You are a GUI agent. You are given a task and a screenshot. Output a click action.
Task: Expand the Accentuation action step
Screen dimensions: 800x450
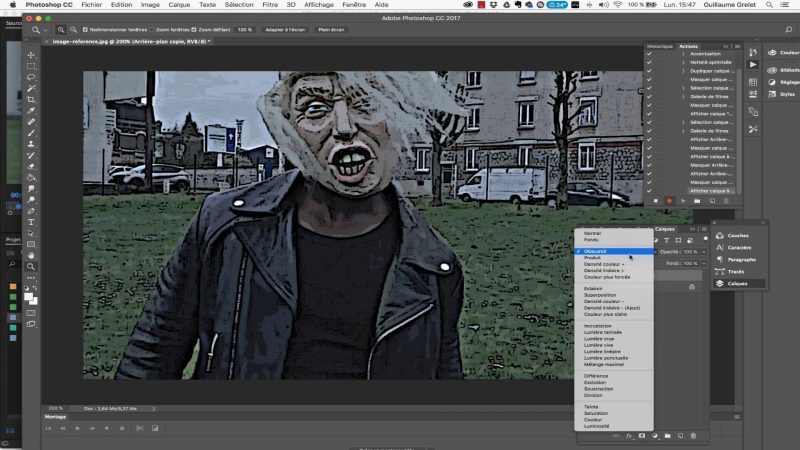point(684,54)
